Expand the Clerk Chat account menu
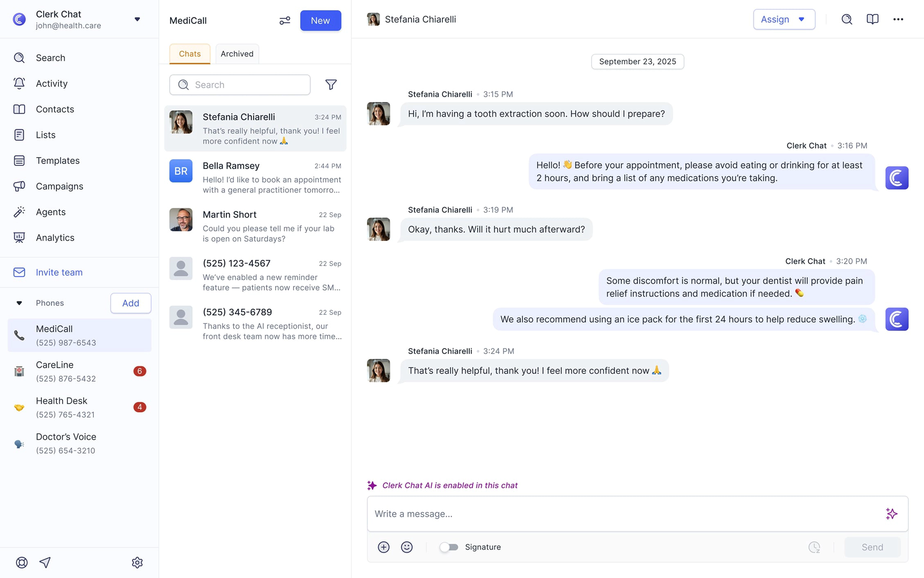 click(x=137, y=19)
